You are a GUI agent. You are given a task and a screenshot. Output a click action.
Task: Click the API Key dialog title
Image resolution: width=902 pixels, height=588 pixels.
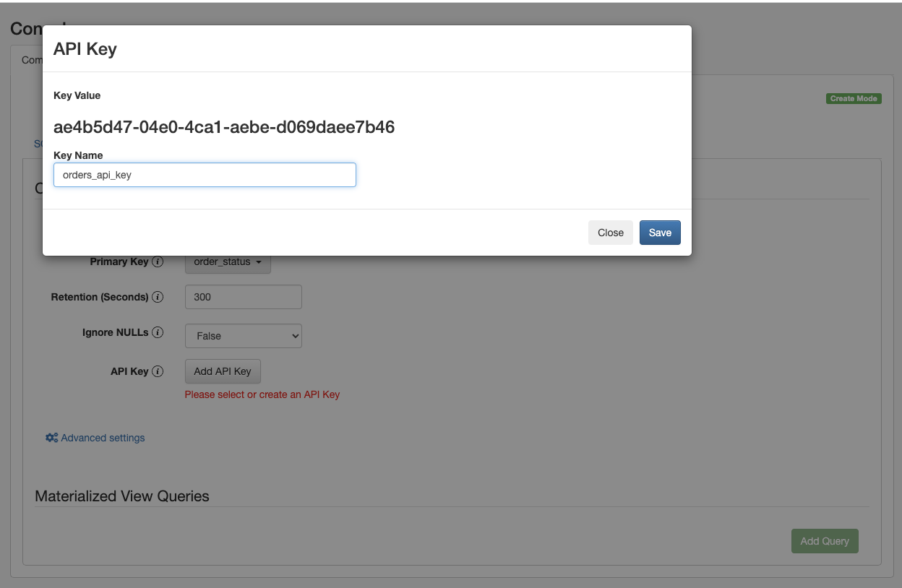85,49
